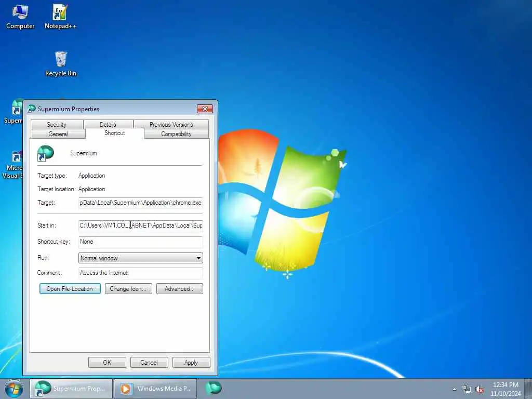Click into the Comment field
532x399 pixels.
click(140, 273)
